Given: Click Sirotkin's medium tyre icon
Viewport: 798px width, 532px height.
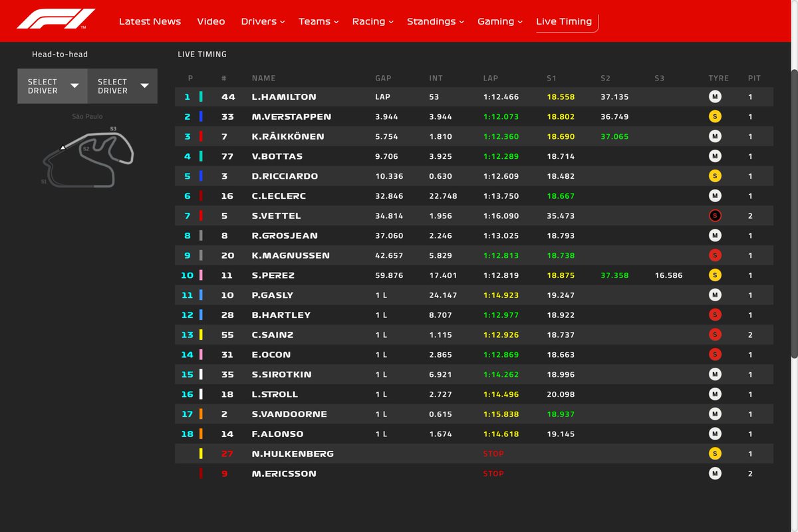Looking at the screenshot, I should [x=715, y=374].
